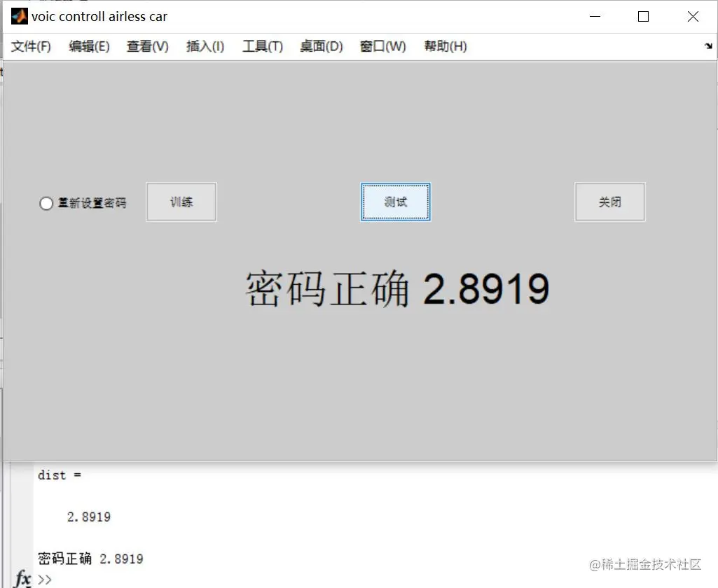Click the 关闭 close button
This screenshot has width=718, height=588.
(x=609, y=202)
